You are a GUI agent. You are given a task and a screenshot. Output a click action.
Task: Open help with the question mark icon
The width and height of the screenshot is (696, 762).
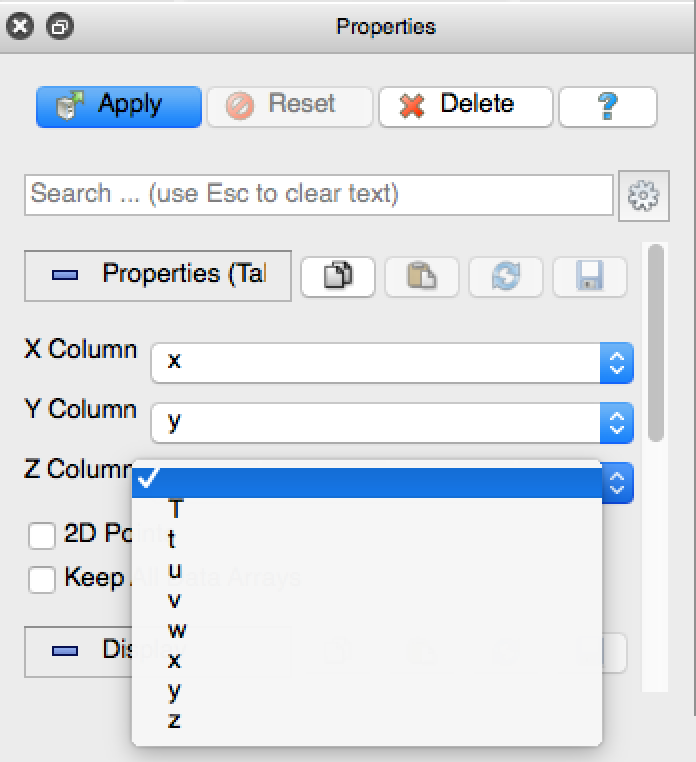click(x=607, y=106)
